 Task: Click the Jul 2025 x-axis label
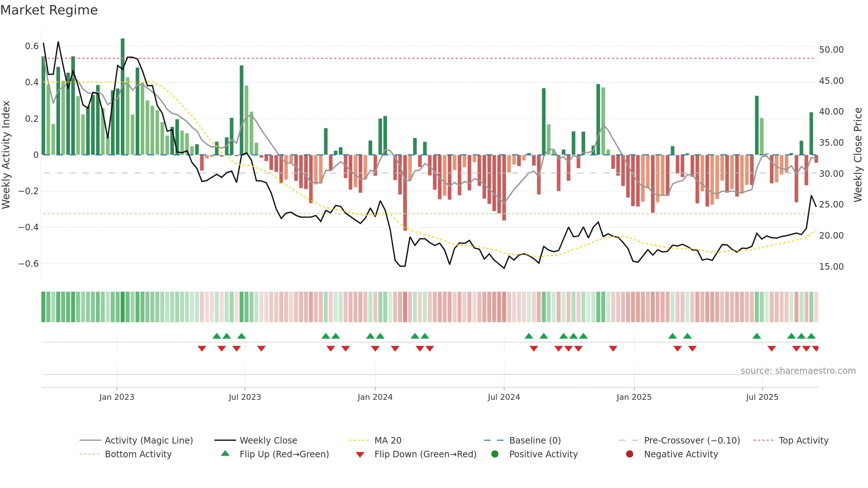pos(762,397)
